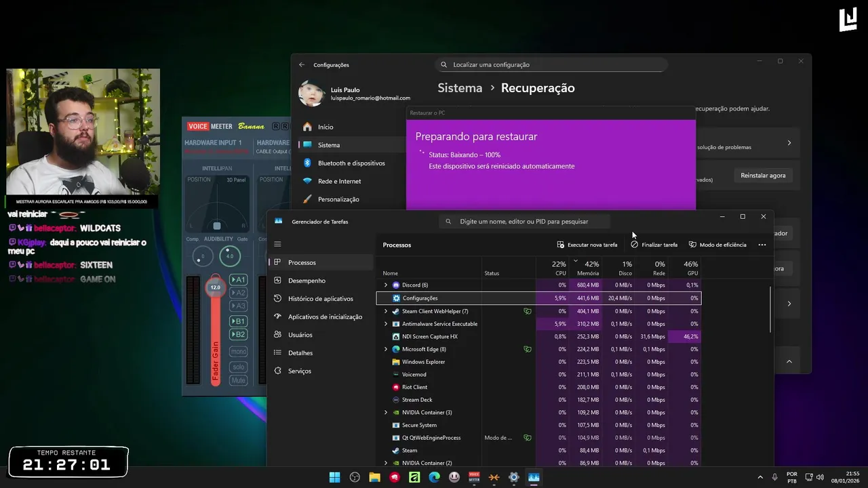Screen dimensions: 868x488
Task: Expand Antimalware Service Executable row
Action: (x=386, y=324)
